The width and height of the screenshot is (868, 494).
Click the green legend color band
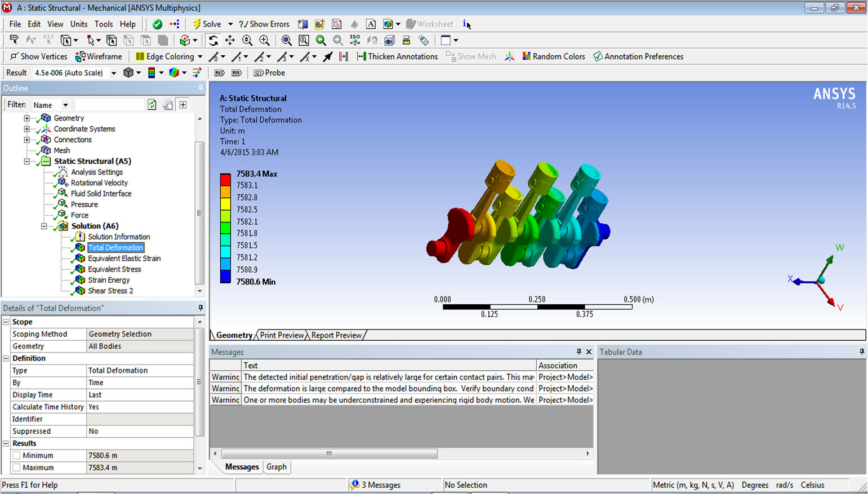(225, 228)
